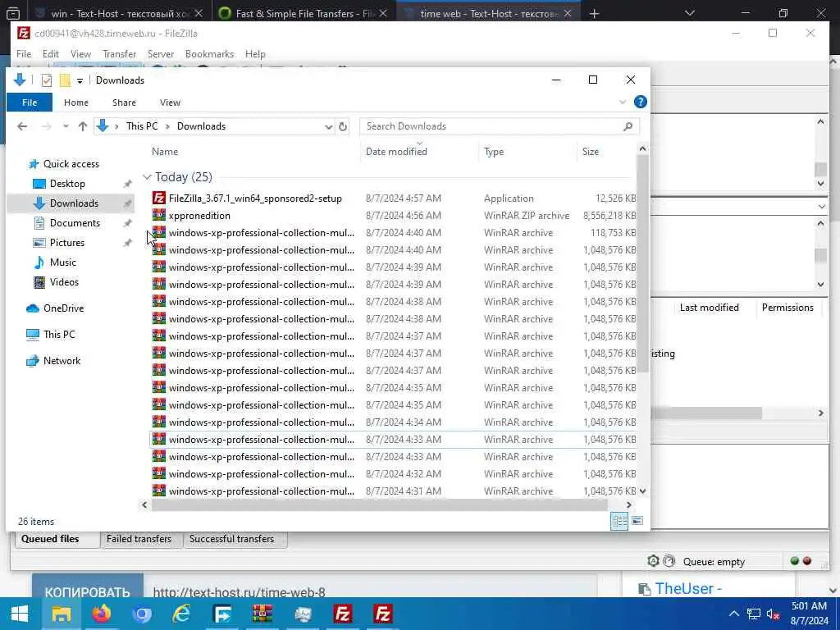
Task: Expand the Explorer ribbon chevron
Action: point(623,102)
